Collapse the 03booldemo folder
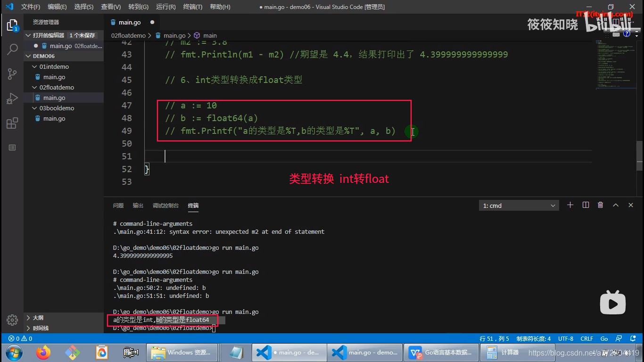644x362 pixels. [x=64, y=108]
